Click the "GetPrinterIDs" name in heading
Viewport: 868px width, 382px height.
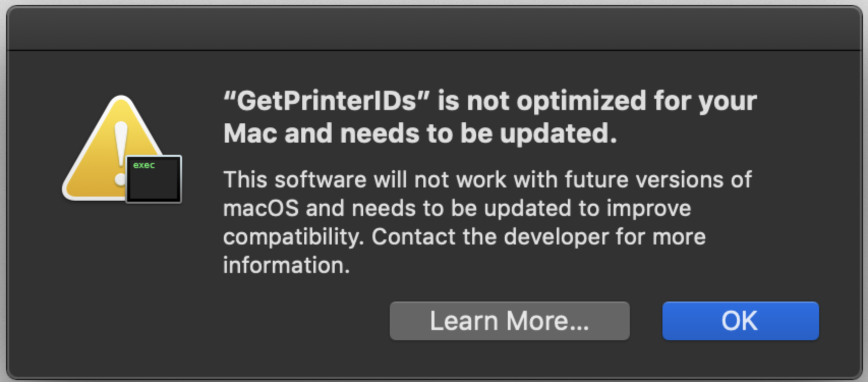[327, 101]
